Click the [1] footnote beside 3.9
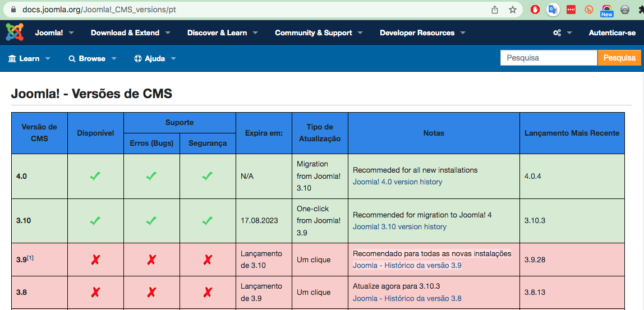This screenshot has height=310, width=644. point(30,257)
